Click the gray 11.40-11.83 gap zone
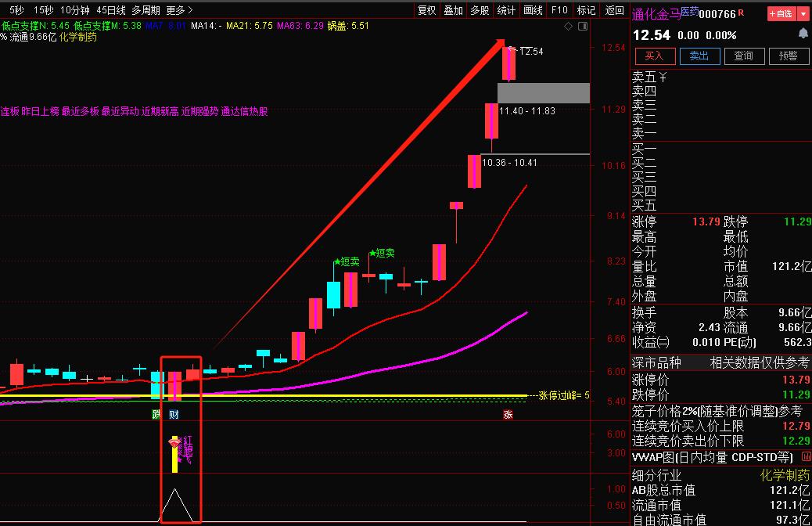Screen dimensions: 812x526 click(543, 93)
